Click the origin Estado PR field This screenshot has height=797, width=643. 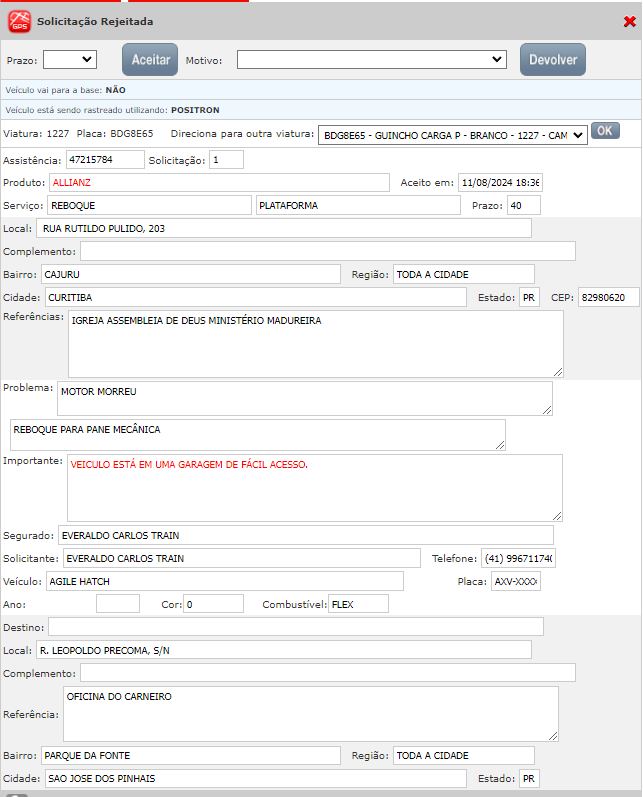point(529,297)
